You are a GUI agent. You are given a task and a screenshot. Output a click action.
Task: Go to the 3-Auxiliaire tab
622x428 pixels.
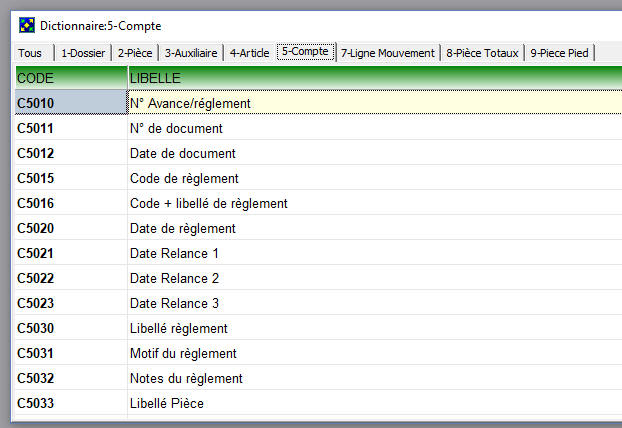[x=191, y=53]
